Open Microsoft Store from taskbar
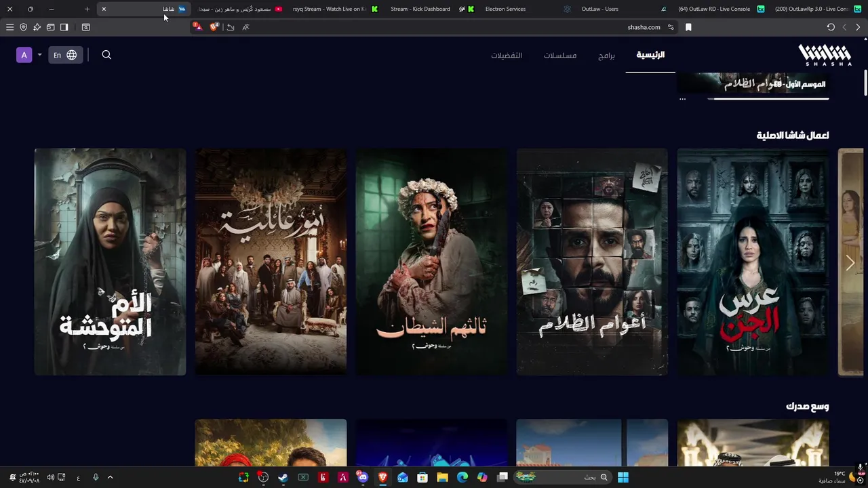Viewport: 868px width, 488px height. click(x=422, y=477)
